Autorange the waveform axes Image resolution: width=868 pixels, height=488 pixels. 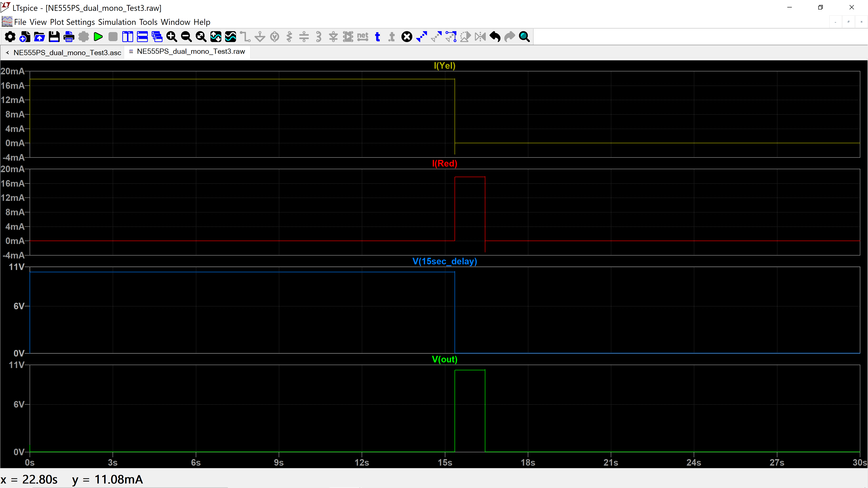(x=216, y=37)
